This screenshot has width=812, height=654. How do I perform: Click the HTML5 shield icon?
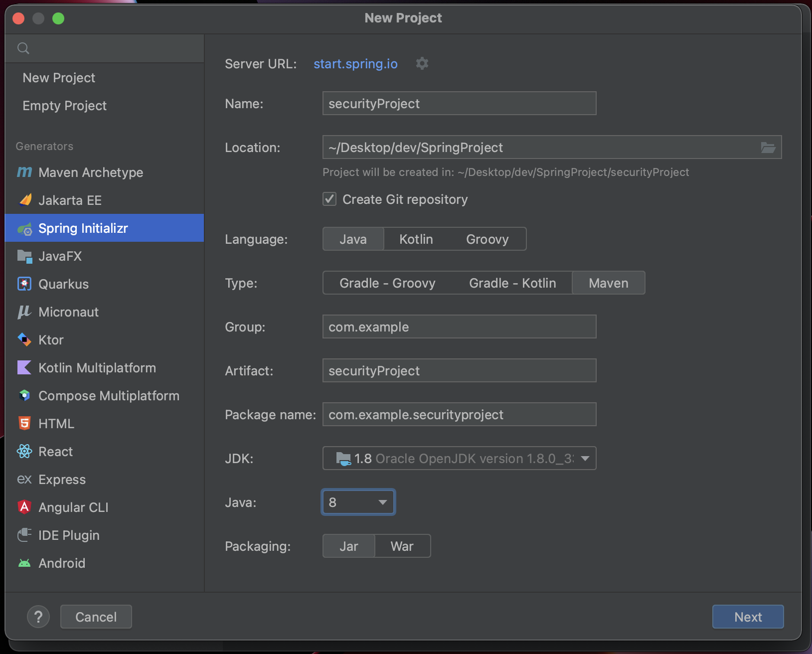[24, 423]
